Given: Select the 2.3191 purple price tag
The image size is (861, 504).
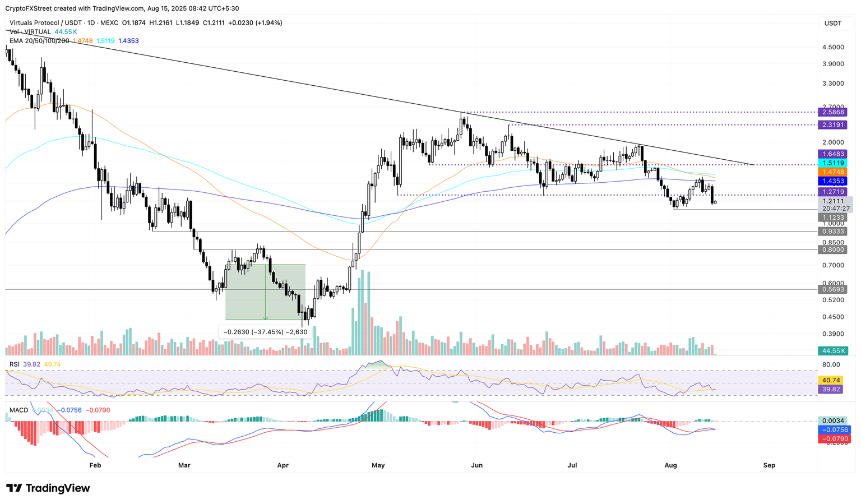Looking at the screenshot, I should coord(832,125).
